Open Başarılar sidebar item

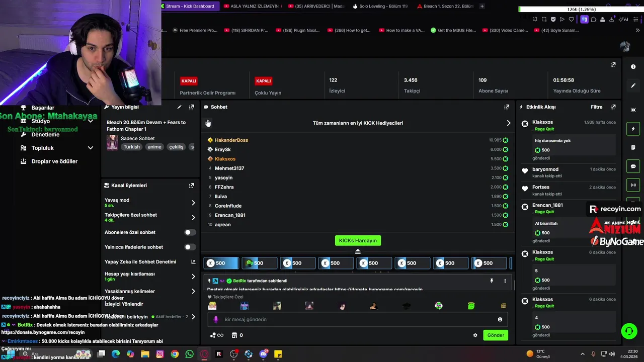pyautogui.click(x=43, y=108)
